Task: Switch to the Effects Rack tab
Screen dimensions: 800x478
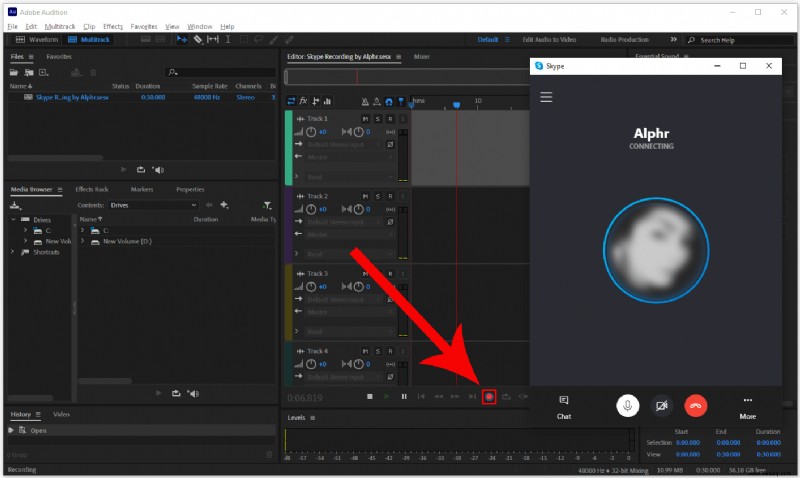Action: (x=92, y=189)
